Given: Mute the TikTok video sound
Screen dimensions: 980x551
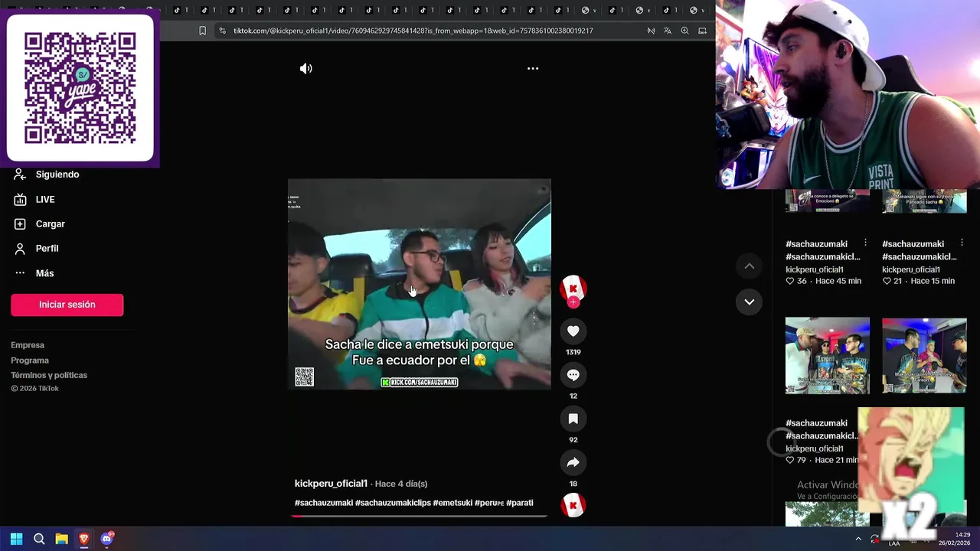Looking at the screenshot, I should pyautogui.click(x=305, y=69).
